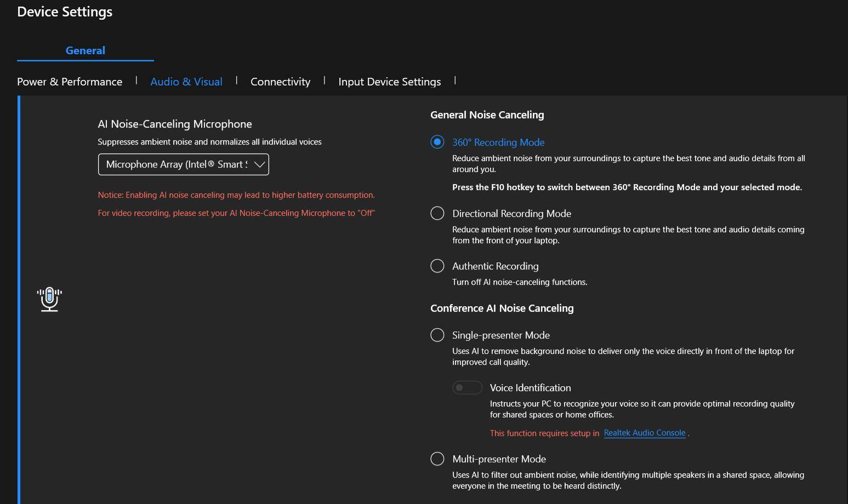The width and height of the screenshot is (848, 504).
Task: Select Authentic Recording radio button
Action: click(437, 266)
